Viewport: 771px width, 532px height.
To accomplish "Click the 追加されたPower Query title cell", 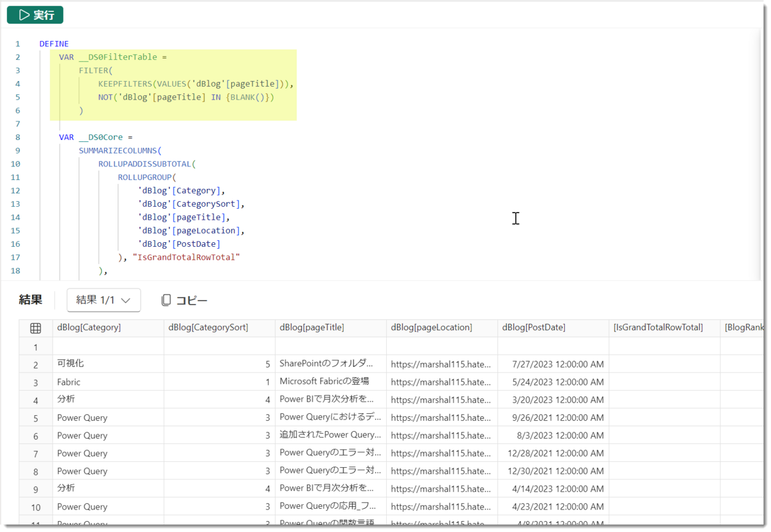I will [331, 436].
